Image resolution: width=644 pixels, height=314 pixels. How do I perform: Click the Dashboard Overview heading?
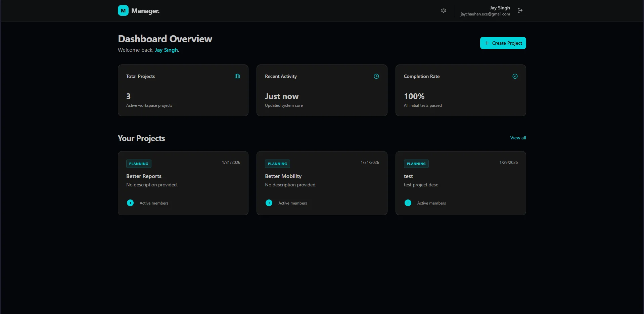point(165,39)
